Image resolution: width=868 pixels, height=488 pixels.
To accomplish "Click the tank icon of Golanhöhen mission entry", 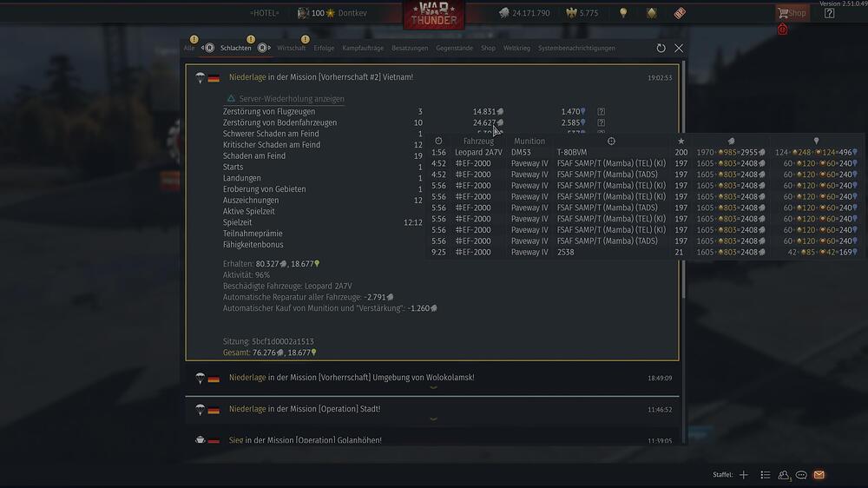I will (200, 440).
